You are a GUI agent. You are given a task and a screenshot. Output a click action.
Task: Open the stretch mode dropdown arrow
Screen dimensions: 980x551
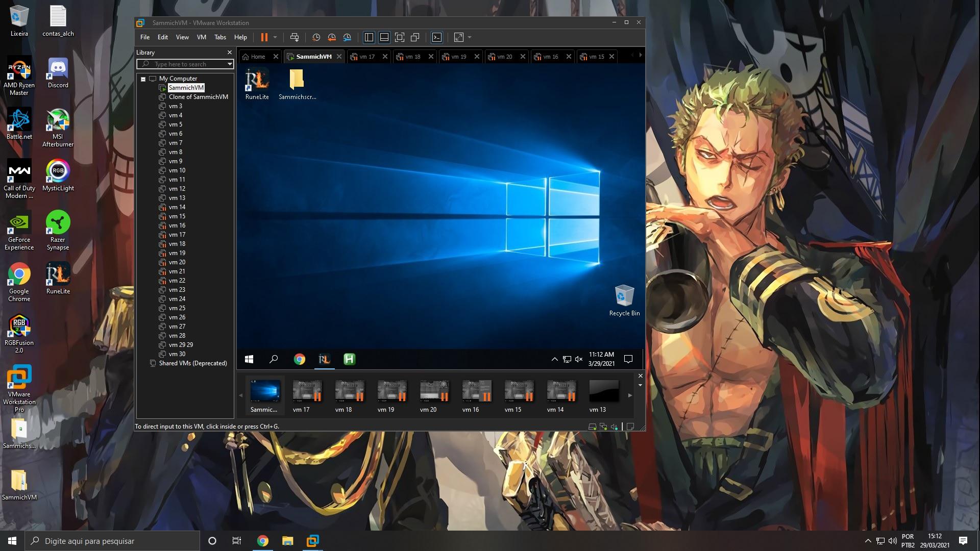470,37
